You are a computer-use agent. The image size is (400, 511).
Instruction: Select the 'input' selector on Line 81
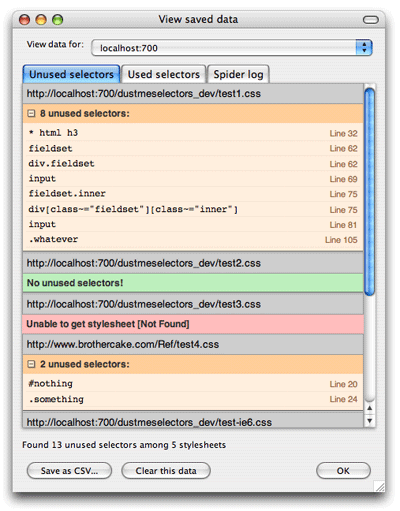coord(193,224)
